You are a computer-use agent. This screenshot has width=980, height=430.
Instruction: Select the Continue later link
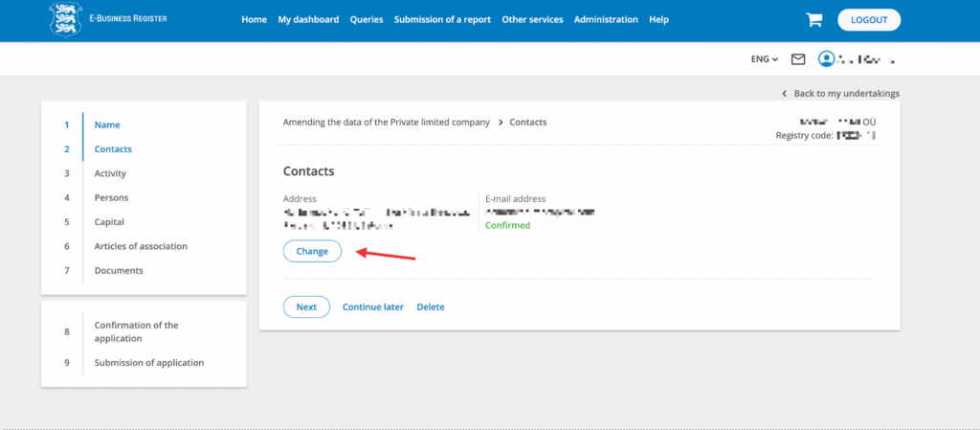pyautogui.click(x=373, y=306)
